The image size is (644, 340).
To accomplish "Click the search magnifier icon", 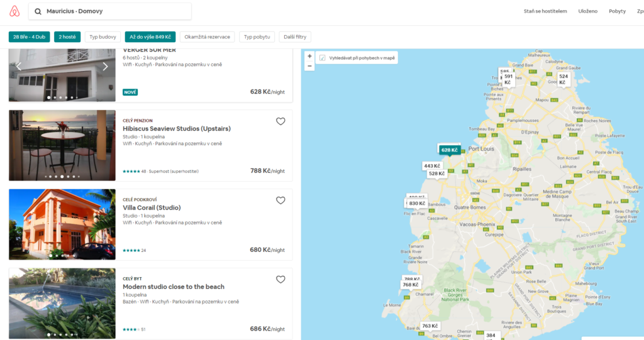I will 38,11.
